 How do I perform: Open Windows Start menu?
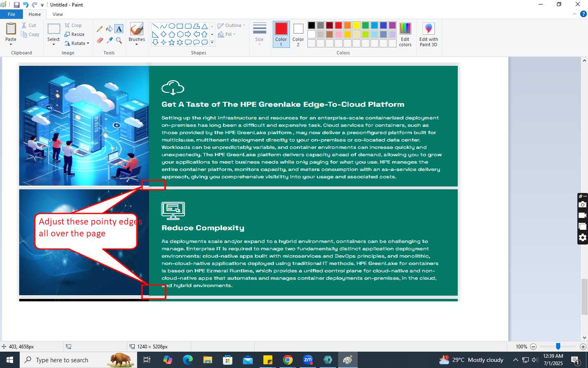(x=10, y=360)
